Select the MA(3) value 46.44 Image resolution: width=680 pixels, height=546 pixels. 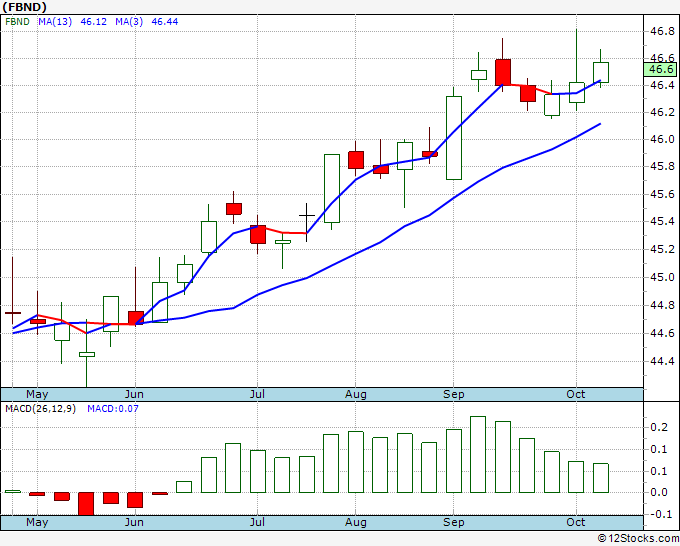(x=164, y=22)
